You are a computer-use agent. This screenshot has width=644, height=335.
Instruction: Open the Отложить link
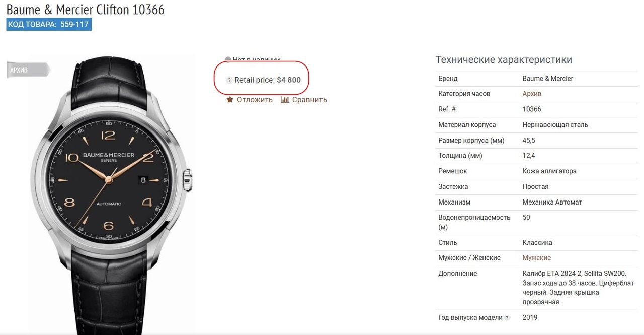(255, 100)
